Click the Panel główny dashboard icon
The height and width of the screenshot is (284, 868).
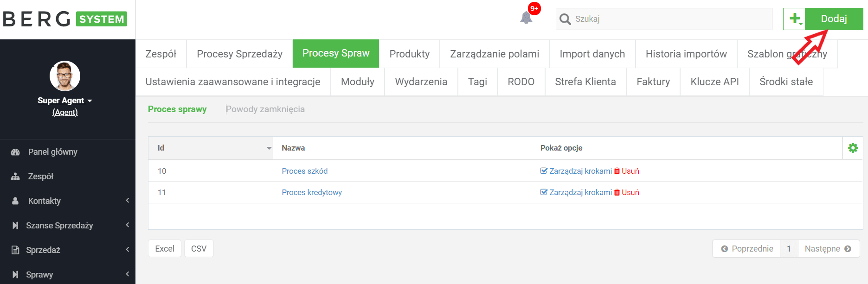15,152
